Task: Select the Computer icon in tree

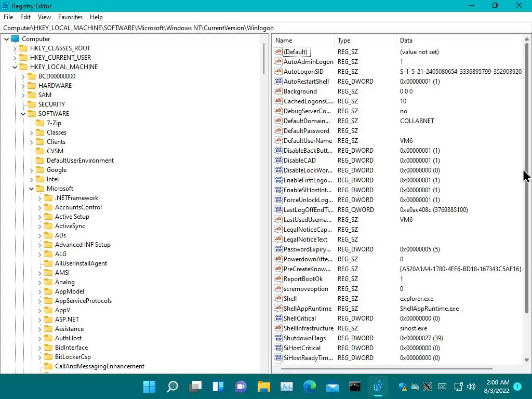Action: (x=15, y=38)
